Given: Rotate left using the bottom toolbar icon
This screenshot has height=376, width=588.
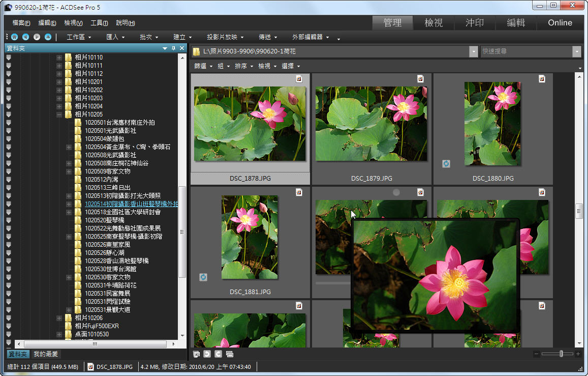Looking at the screenshot, I should point(207,354).
